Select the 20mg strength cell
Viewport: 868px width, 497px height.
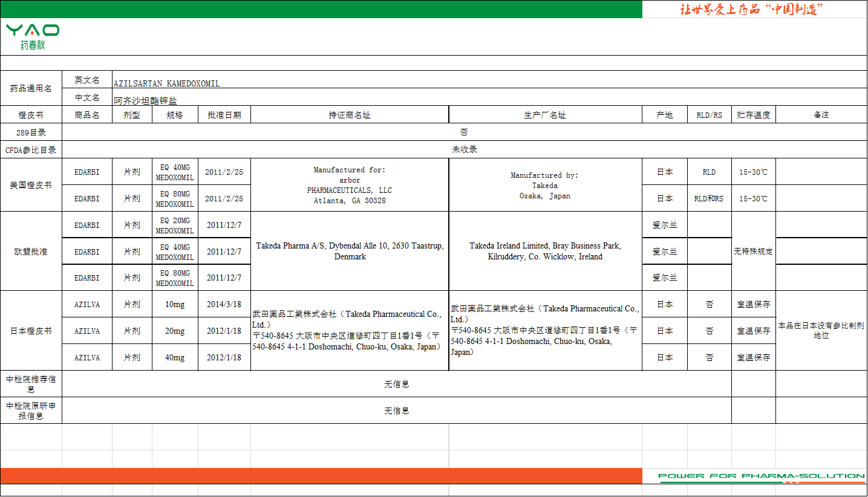click(175, 331)
